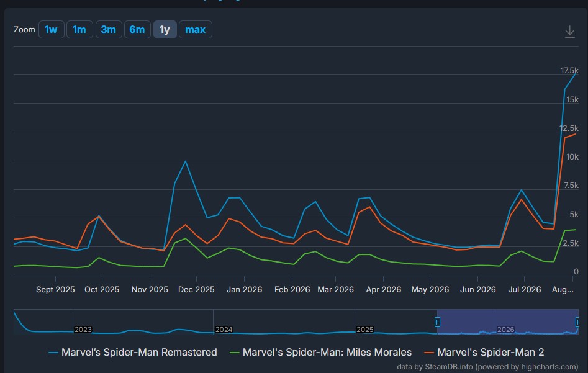Set chart zoom to 1m
This screenshot has width=588, height=373.
coord(79,30)
